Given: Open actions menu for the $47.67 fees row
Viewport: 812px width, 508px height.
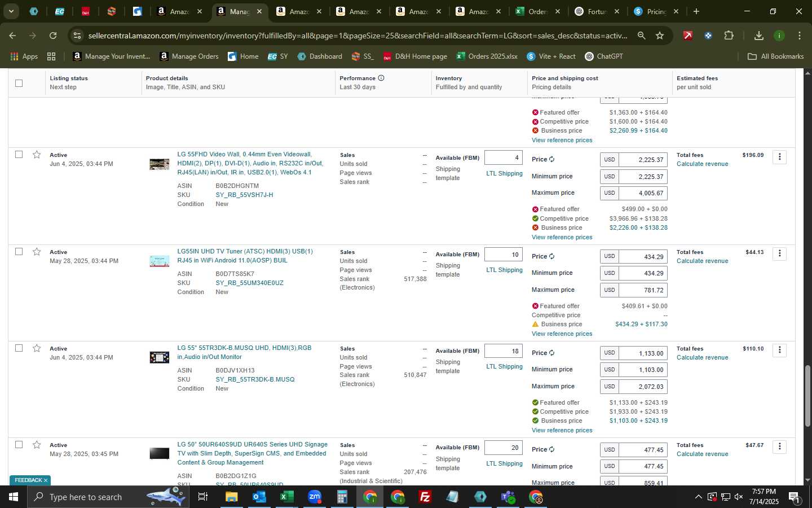Looking at the screenshot, I should [779, 446].
